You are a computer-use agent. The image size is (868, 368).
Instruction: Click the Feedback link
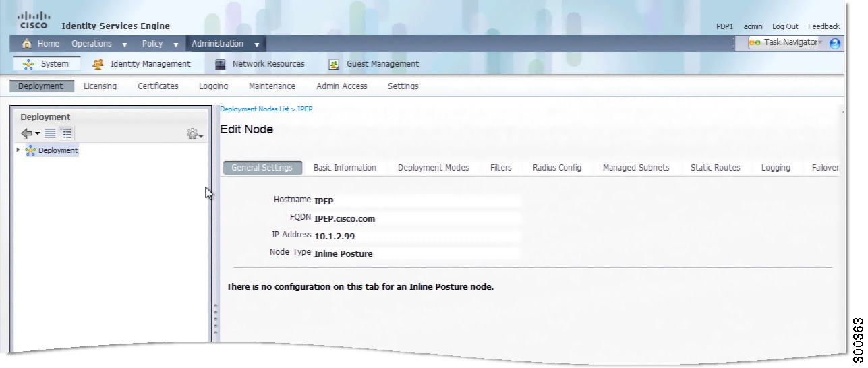click(x=823, y=26)
